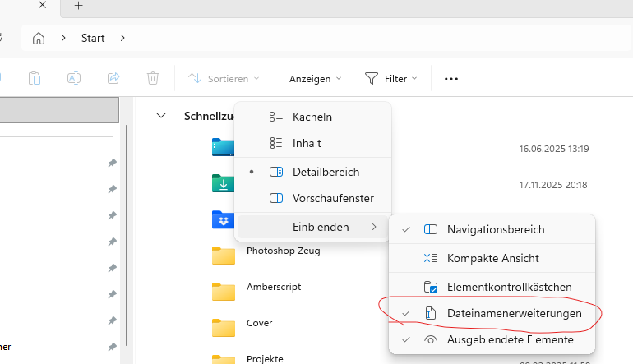Open the Sortieren dropdown

point(224,79)
